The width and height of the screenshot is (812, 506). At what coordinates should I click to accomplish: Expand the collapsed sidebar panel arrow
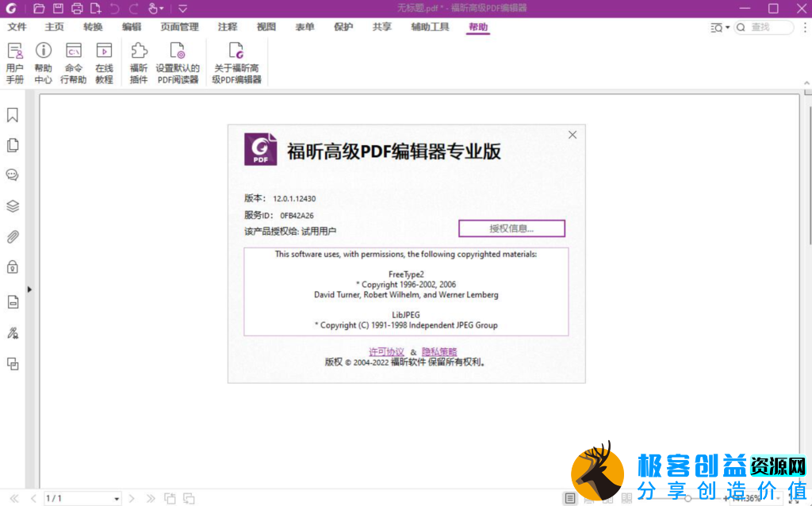pos(29,289)
